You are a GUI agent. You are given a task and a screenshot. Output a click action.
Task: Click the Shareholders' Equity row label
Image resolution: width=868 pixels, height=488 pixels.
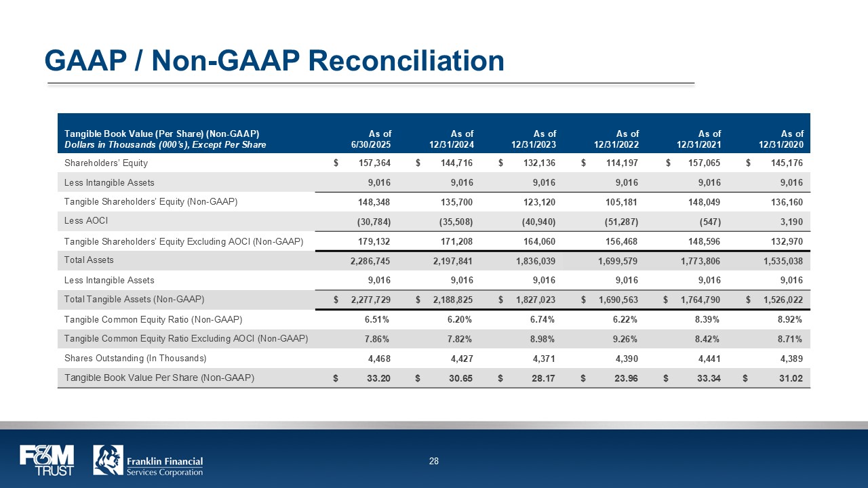coord(106,163)
